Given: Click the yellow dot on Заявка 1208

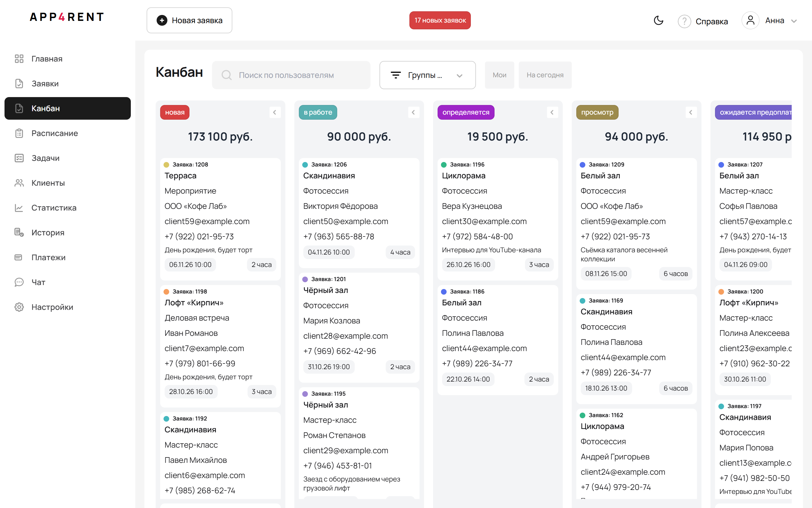Looking at the screenshot, I should 166,165.
